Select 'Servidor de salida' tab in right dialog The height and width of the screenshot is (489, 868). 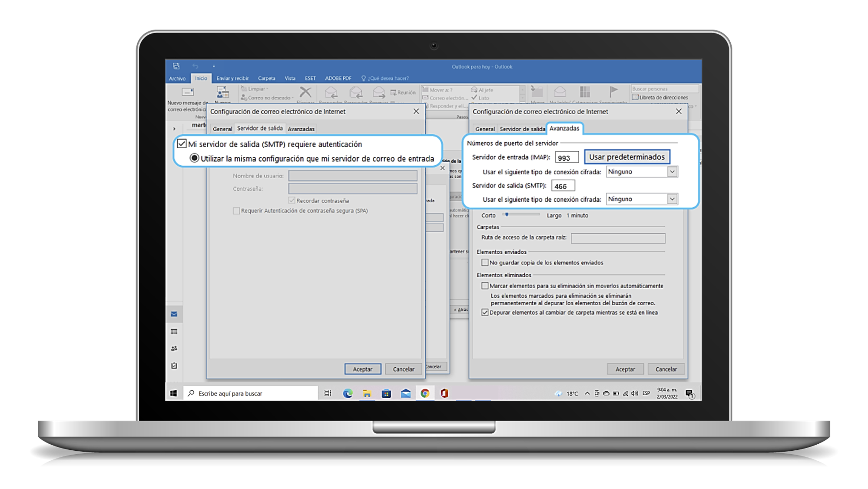(x=522, y=129)
